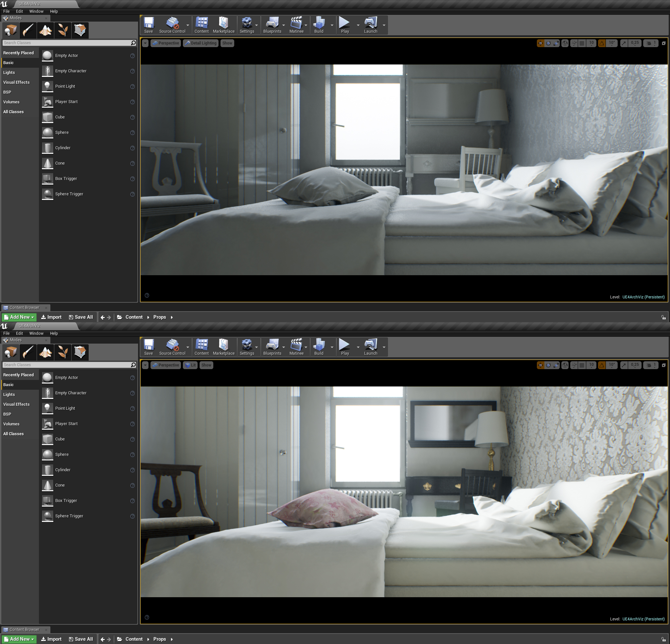The image size is (670, 644).
Task: Click the green Add New button in lower Content Browser
Action: [x=19, y=639]
